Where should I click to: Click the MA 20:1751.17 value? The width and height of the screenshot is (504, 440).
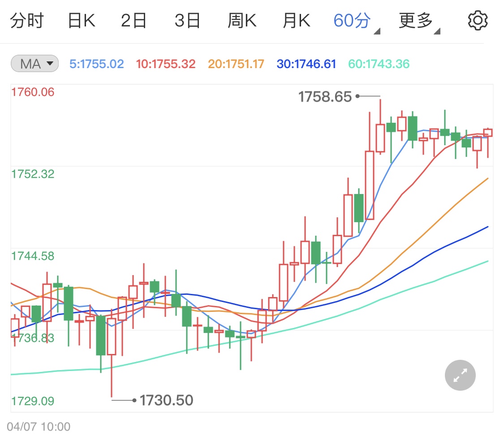[x=236, y=64]
